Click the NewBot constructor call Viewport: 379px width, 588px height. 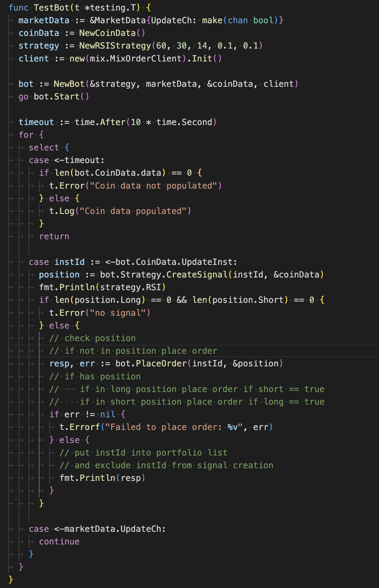click(x=69, y=84)
